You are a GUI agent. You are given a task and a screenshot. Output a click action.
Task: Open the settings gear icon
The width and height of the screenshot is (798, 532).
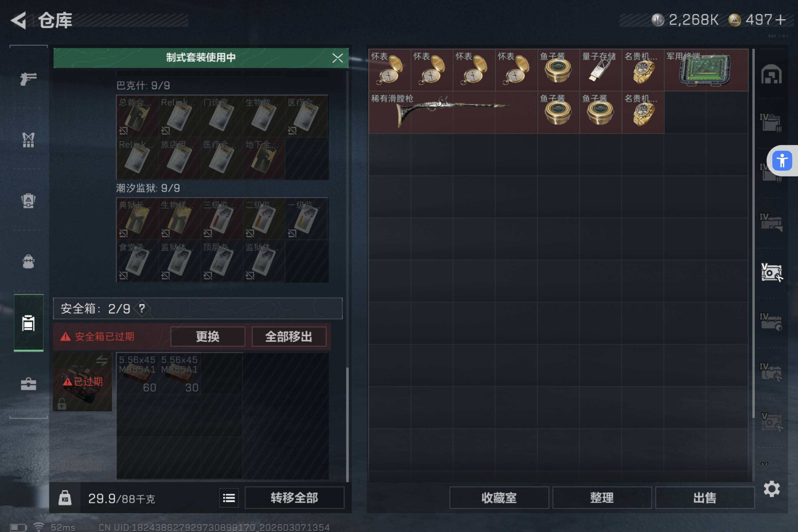click(771, 489)
